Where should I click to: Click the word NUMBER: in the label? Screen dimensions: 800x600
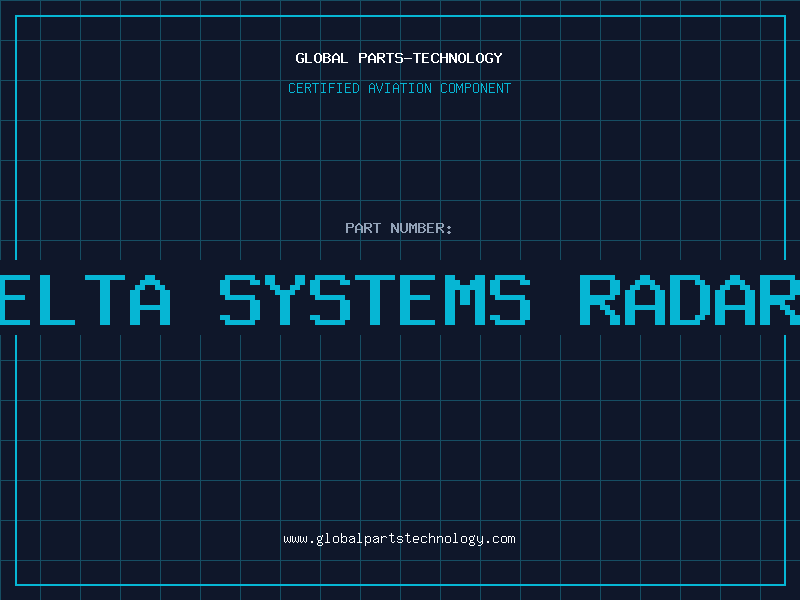coord(422,228)
